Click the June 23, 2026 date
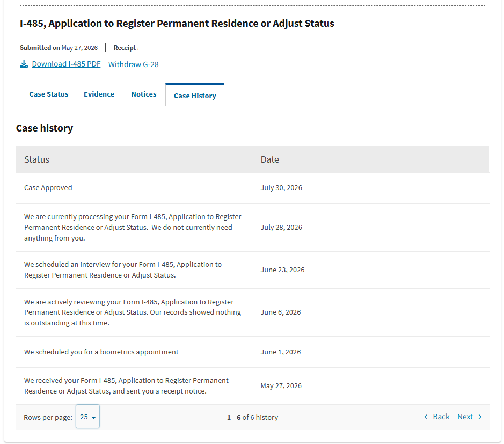Viewport: 504px width, 444px height. 282,270
